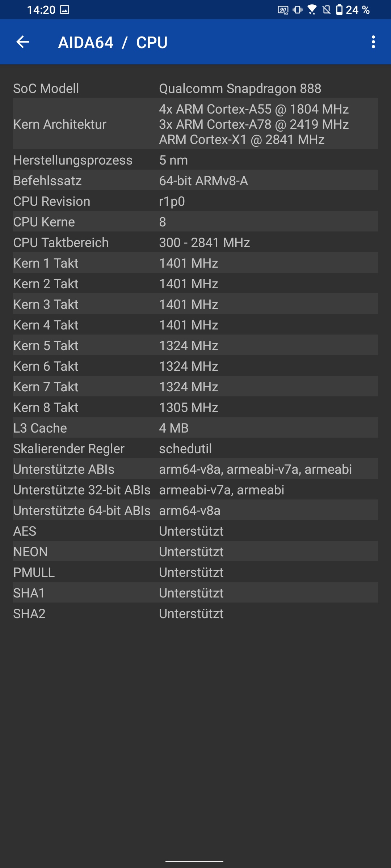Tap the Wi-Fi signal icon
The width and height of the screenshot is (391, 868).
(x=312, y=10)
